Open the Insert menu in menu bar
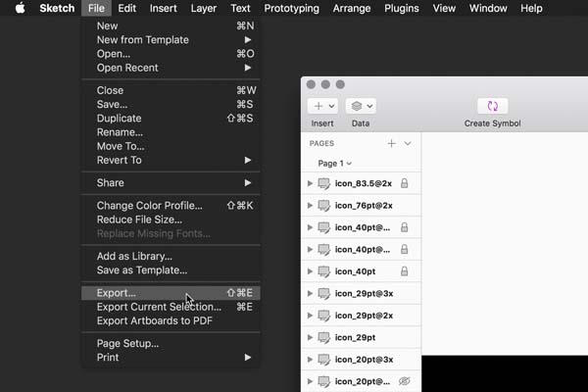Image resolution: width=588 pixels, height=392 pixels. click(163, 8)
